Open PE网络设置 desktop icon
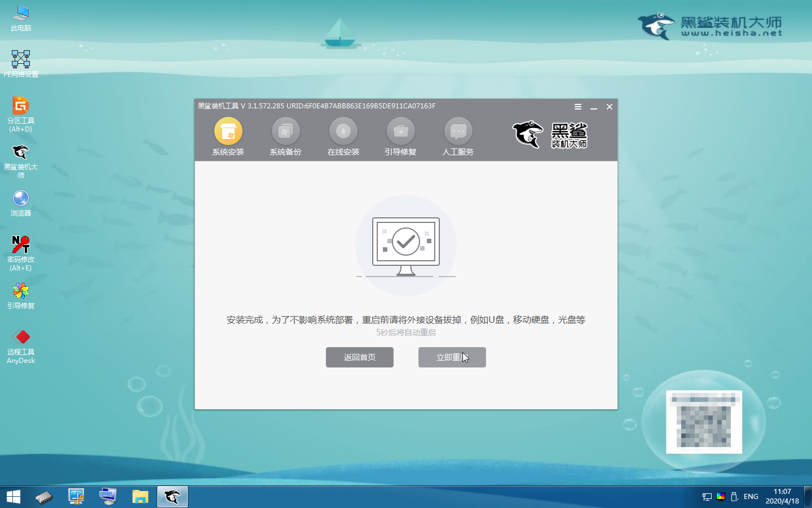The width and height of the screenshot is (812, 508). [21, 64]
